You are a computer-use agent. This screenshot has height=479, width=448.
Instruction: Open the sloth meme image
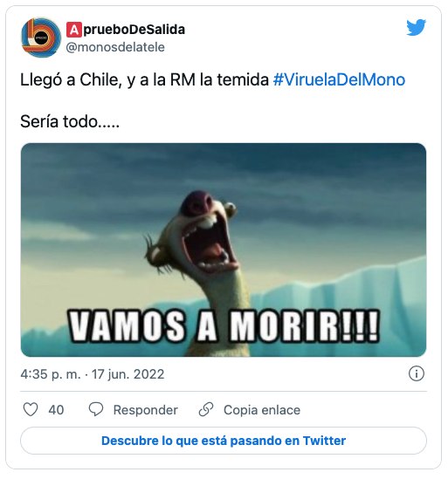click(224, 250)
